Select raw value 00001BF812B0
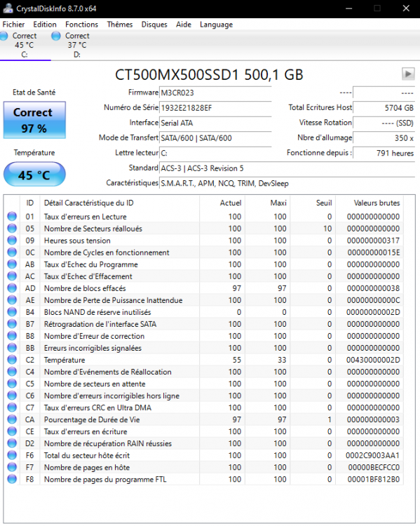The image size is (420, 526). (373, 480)
